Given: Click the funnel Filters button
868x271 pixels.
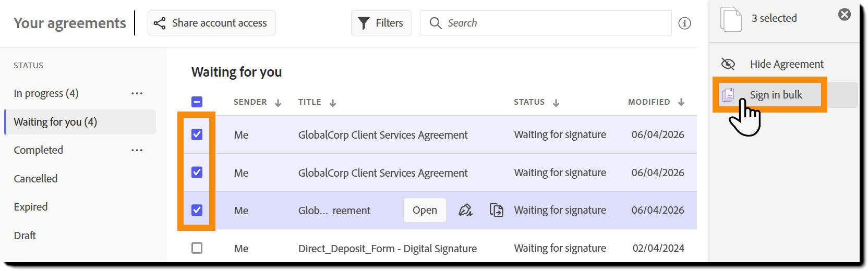Looking at the screenshot, I should point(381,23).
